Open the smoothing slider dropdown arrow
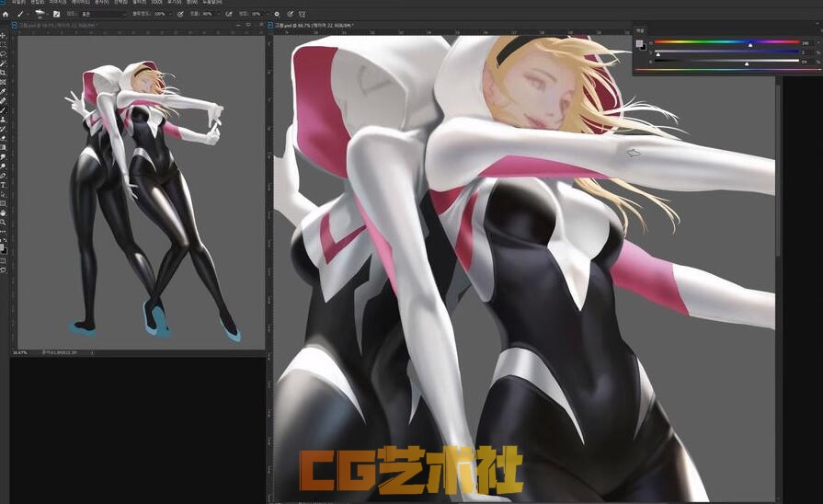Screen dimensions: 823x504 (268, 14)
